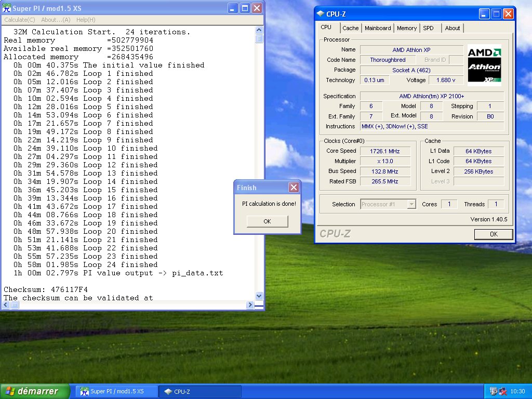Switch to the Memory tab

tap(406, 28)
